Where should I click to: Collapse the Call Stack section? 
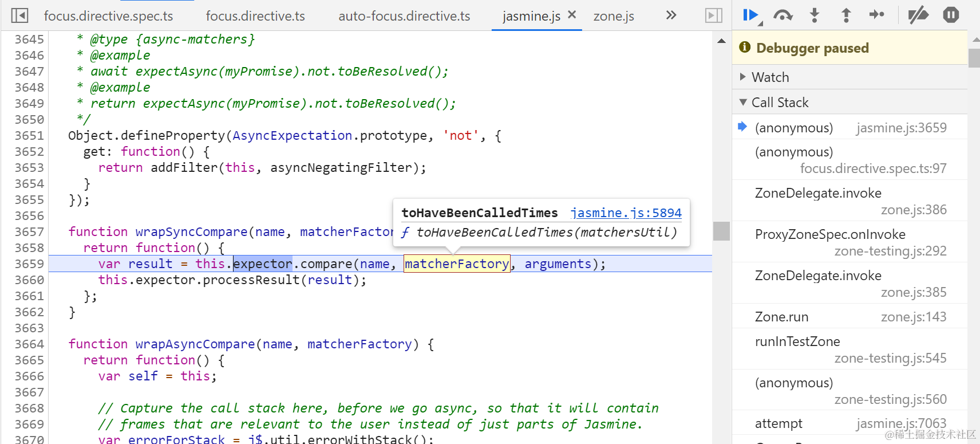point(849,102)
